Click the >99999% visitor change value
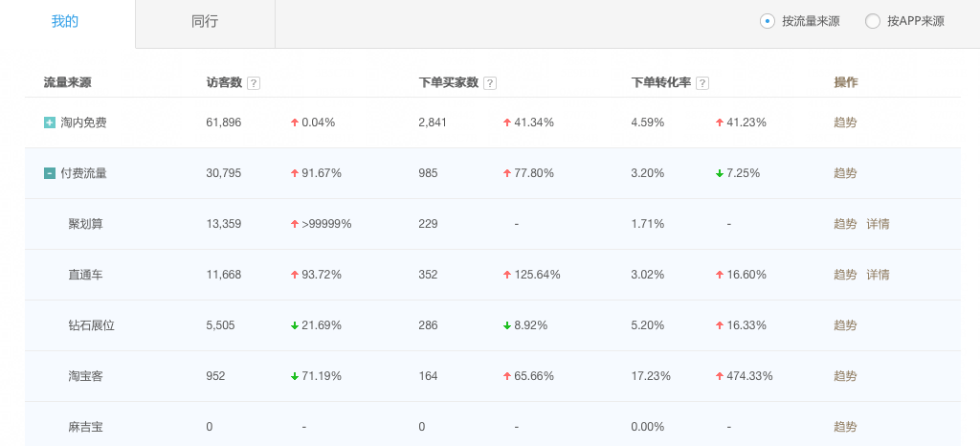 point(326,224)
